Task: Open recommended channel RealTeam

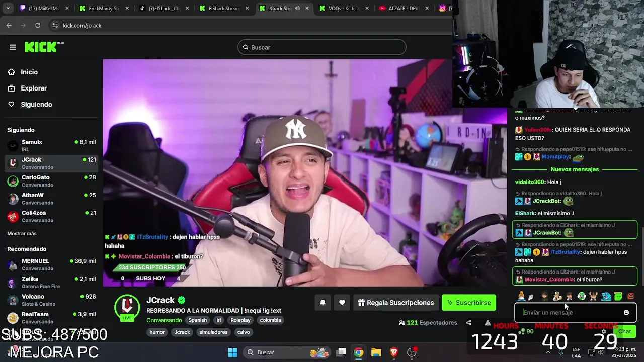Action: tap(51, 317)
